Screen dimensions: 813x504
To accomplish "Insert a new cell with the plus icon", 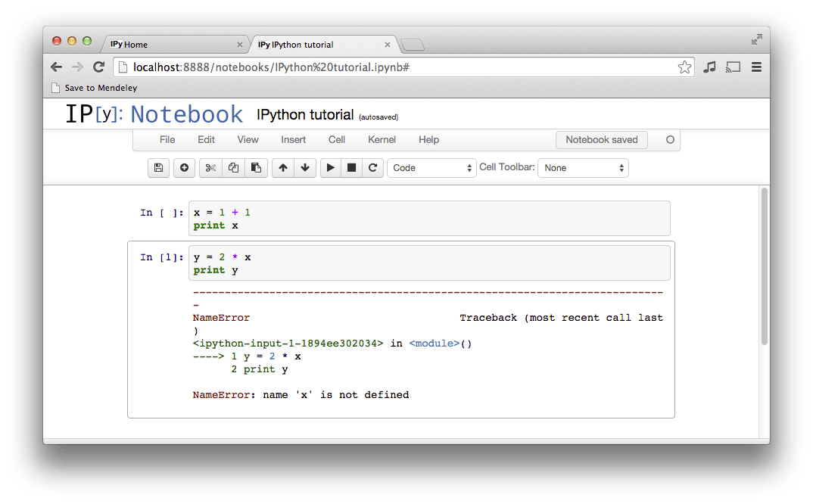I will coord(184,167).
